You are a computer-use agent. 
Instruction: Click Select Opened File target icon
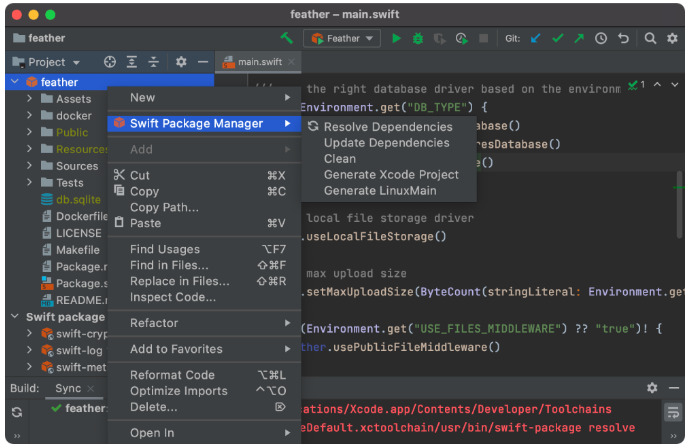tap(109, 62)
